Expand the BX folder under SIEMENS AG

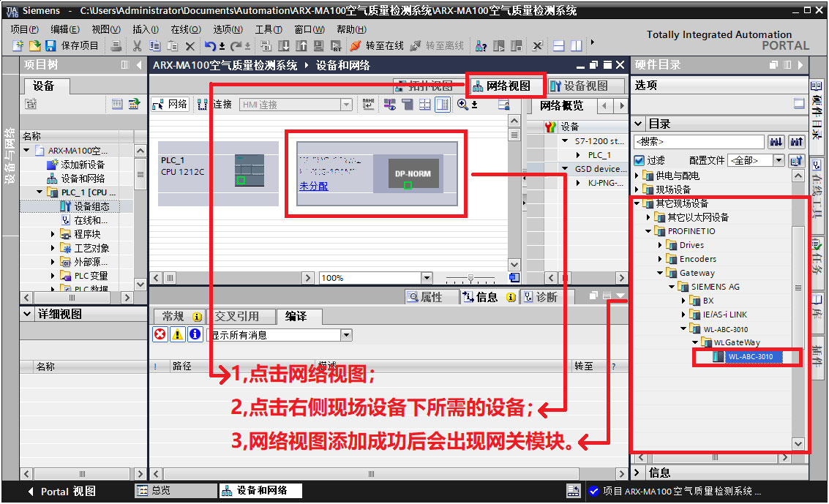(x=683, y=301)
